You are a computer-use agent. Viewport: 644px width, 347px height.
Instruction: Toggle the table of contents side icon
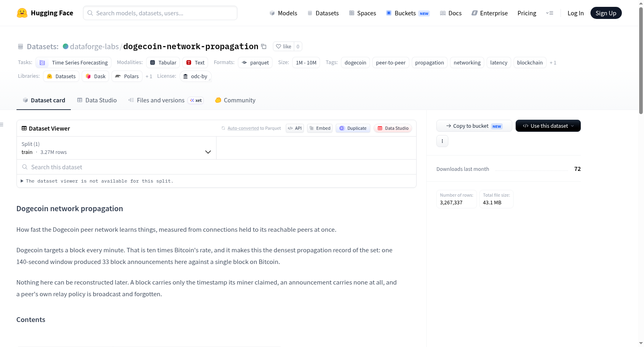tap(2, 125)
